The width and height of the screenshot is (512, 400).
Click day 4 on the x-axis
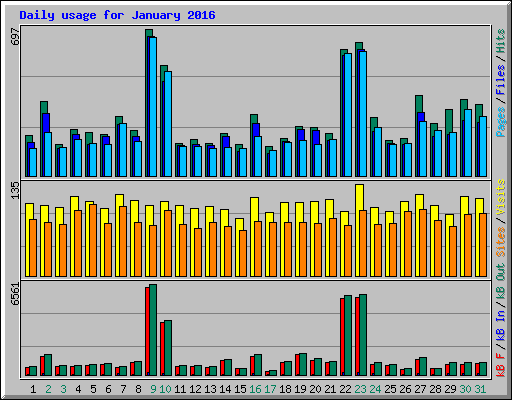pyautogui.click(x=78, y=389)
